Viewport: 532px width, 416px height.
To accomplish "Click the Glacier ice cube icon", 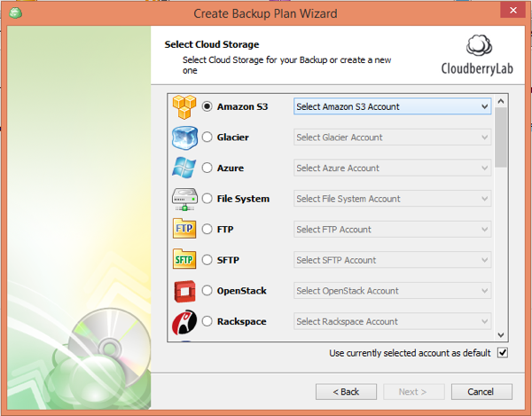I will point(184,137).
